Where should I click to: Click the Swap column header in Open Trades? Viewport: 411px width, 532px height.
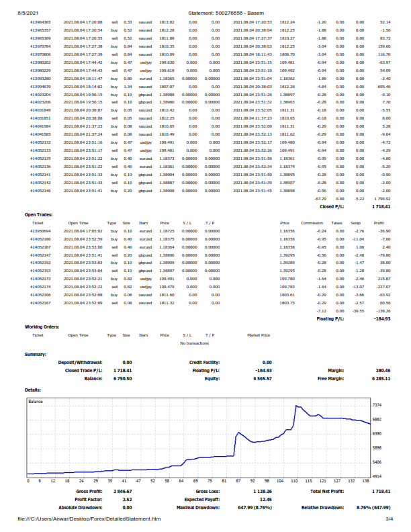(x=355, y=223)
